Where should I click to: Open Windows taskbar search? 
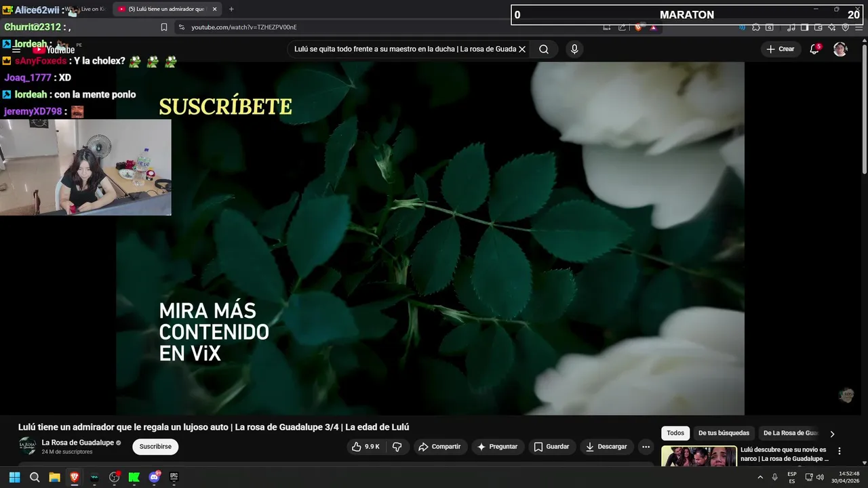(35, 477)
